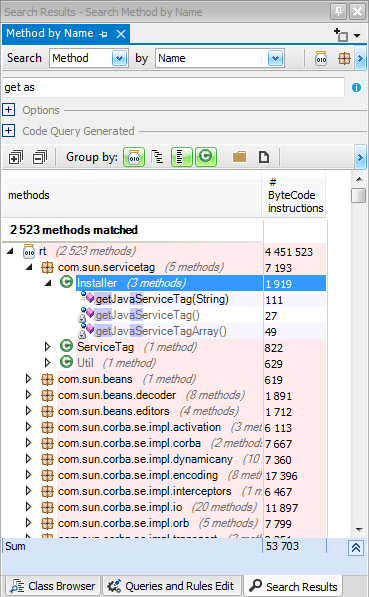Click the double chevron icon in Sum row
369x597 pixels.
pos(356,548)
